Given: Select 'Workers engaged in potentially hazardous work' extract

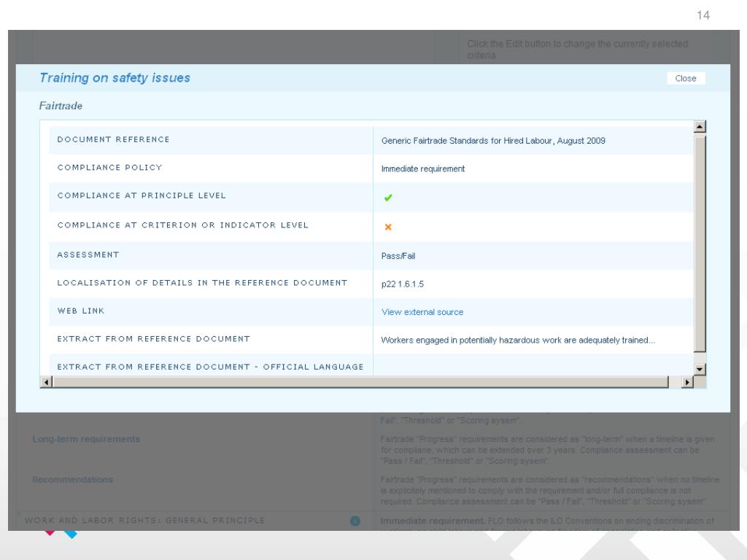Looking at the screenshot, I should point(518,340).
